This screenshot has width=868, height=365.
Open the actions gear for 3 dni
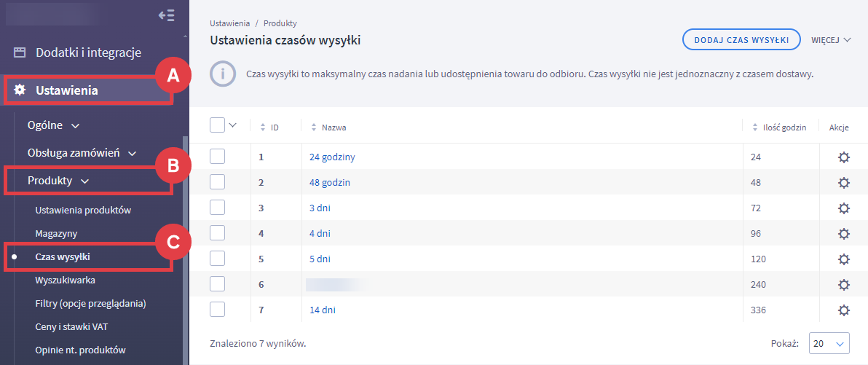click(x=843, y=208)
